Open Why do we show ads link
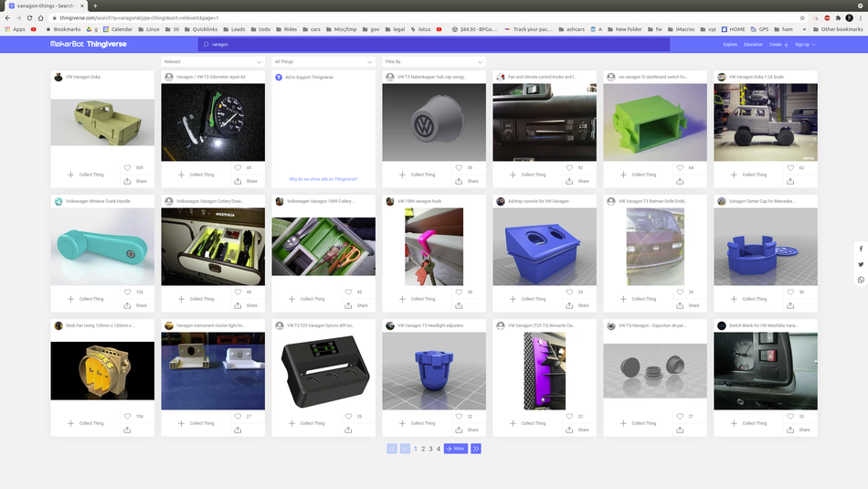This screenshot has height=489, width=868. point(323,179)
